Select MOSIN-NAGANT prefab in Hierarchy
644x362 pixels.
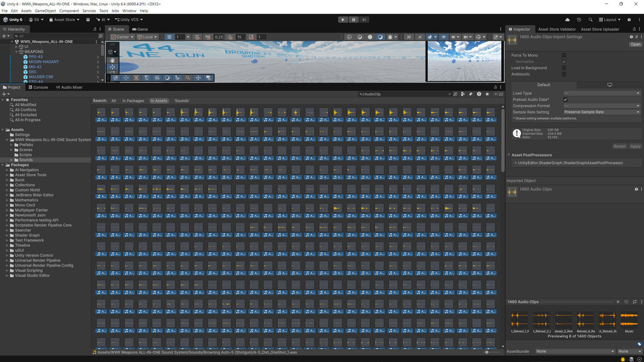[44, 62]
